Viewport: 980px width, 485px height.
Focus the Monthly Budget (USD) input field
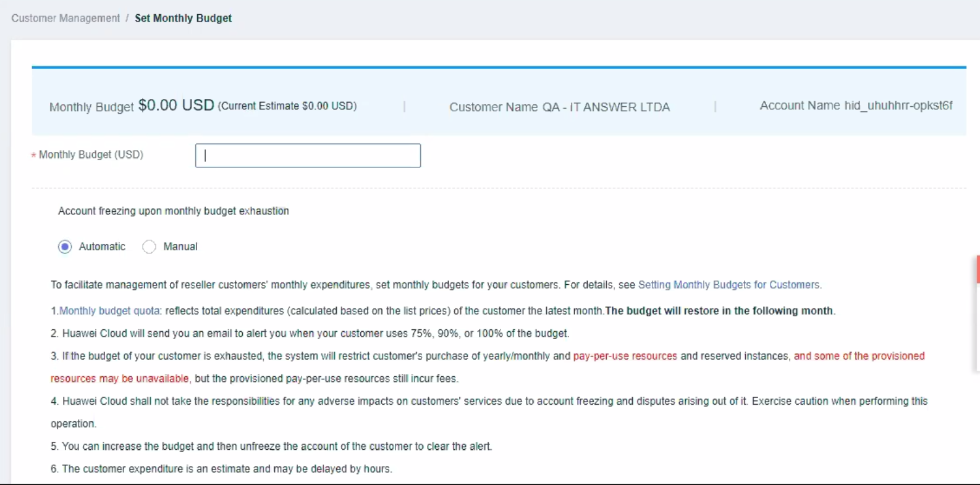tap(308, 156)
